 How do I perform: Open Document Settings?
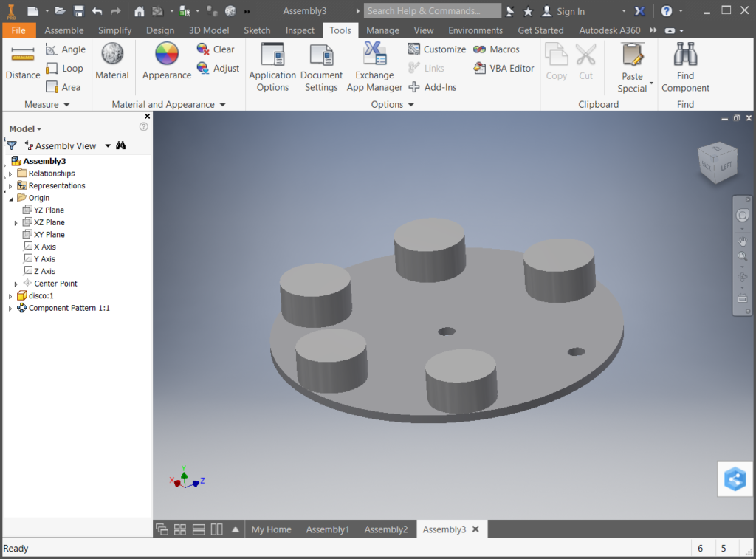tap(321, 67)
